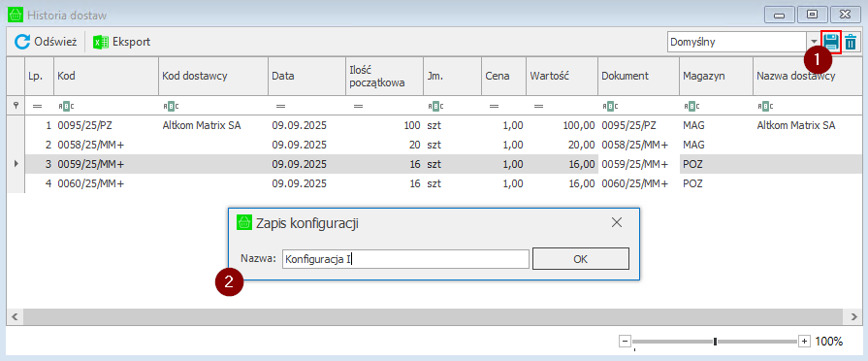Click the Ilość początkowa cell 100
The image size is (868, 361).
(384, 126)
